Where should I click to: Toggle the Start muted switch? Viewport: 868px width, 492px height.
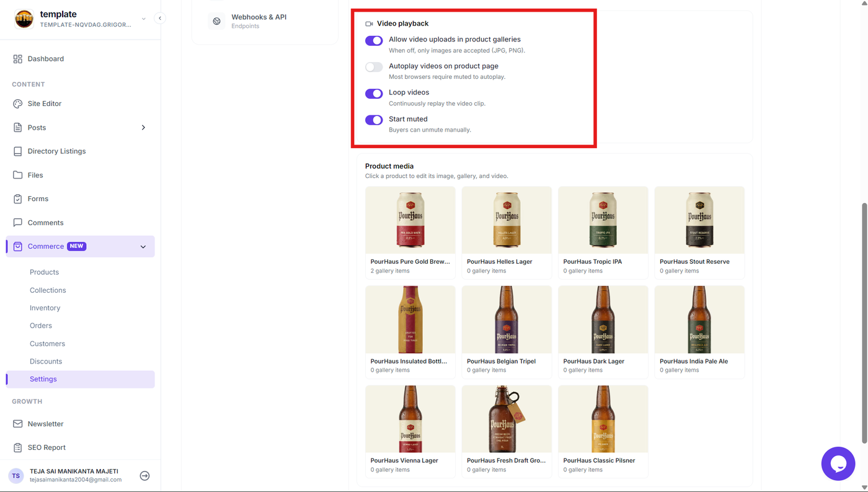374,120
